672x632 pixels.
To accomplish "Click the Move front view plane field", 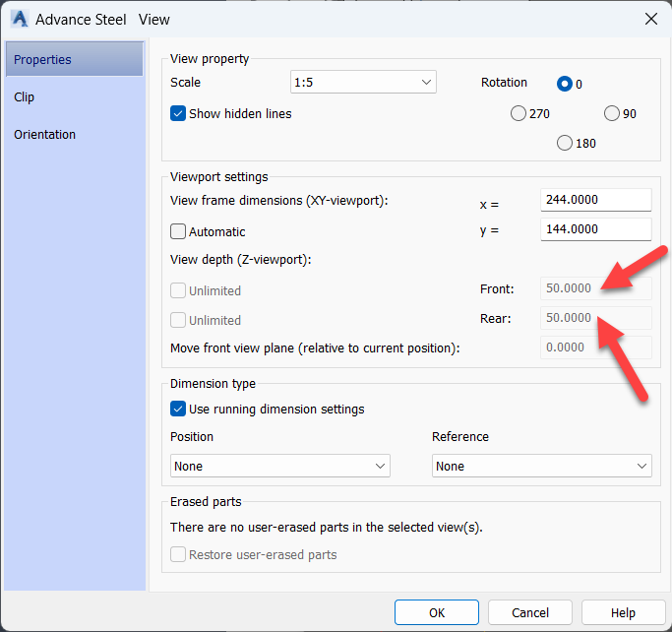I will click(x=595, y=348).
